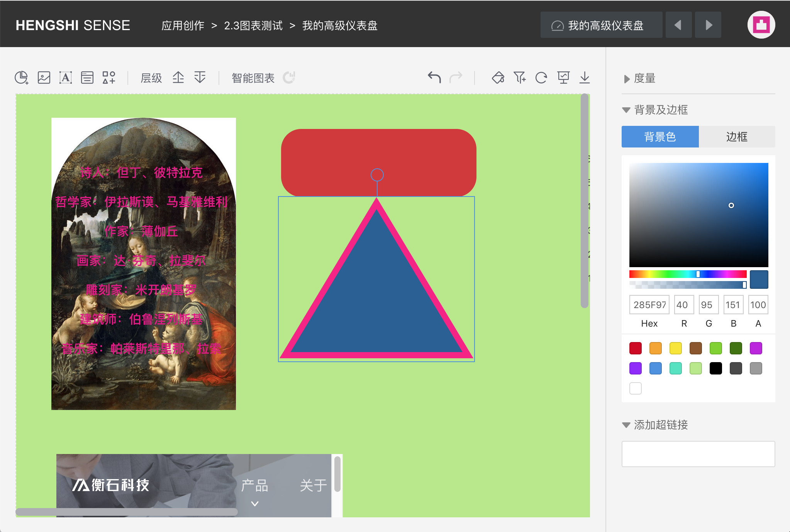Open 我的高级仪表盘 dashboard selector
Screen dimensions: 790x532
601,25
